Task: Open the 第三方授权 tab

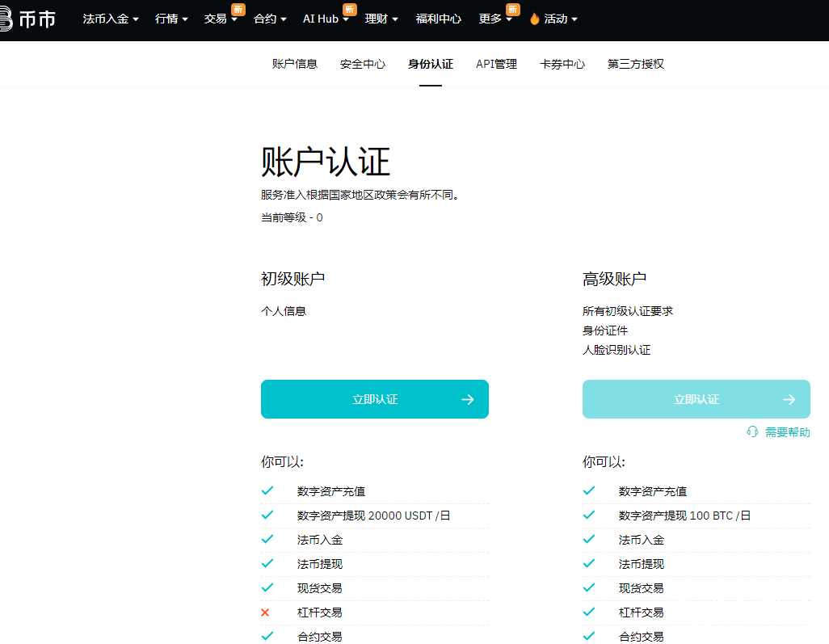Action: (x=636, y=64)
